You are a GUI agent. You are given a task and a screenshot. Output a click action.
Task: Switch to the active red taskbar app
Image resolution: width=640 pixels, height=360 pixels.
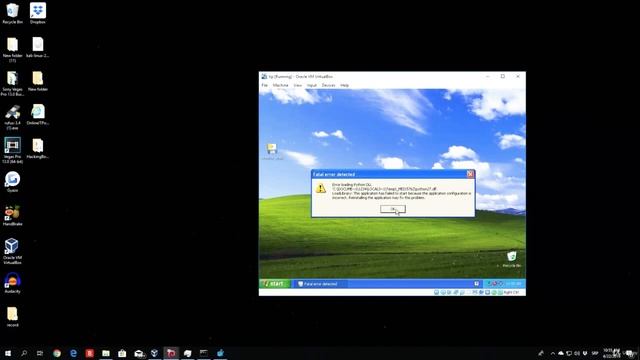tap(171, 353)
